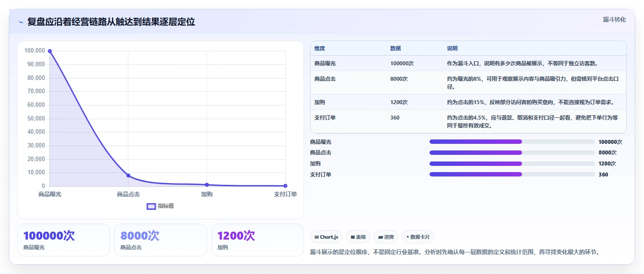
Task: Click the chart data point at 商品点击
Action: coord(128,176)
